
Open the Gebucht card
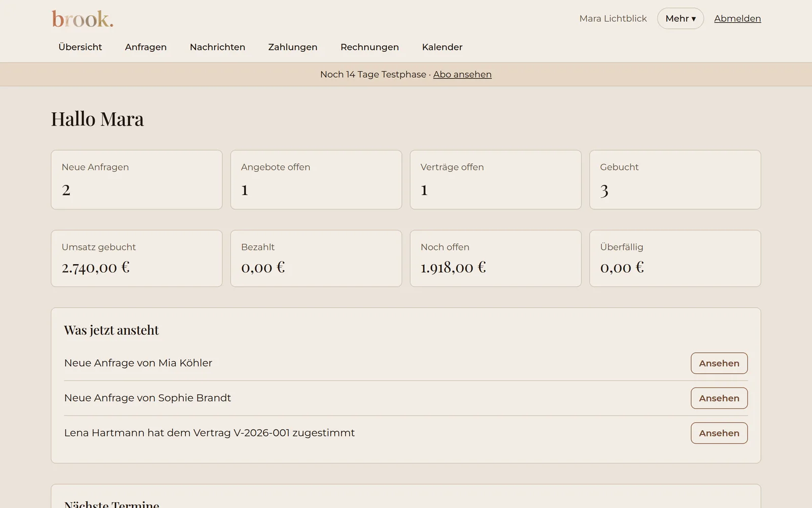675,179
